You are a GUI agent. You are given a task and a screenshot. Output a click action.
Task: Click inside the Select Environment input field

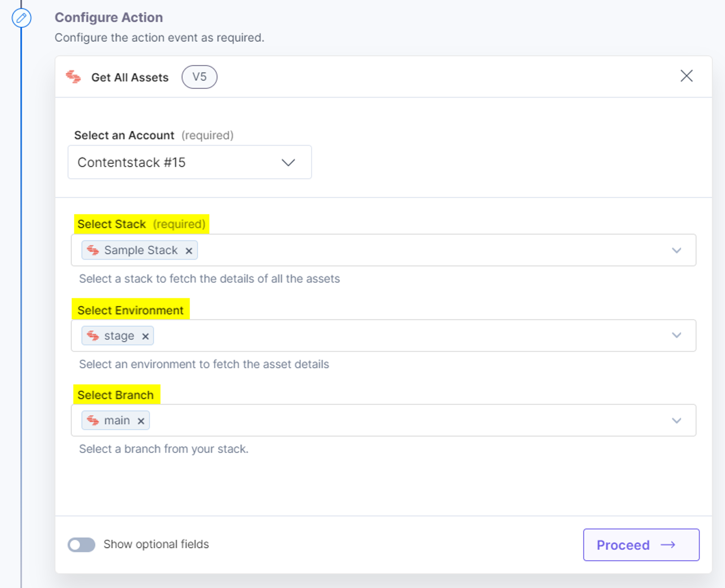pyautogui.click(x=383, y=335)
